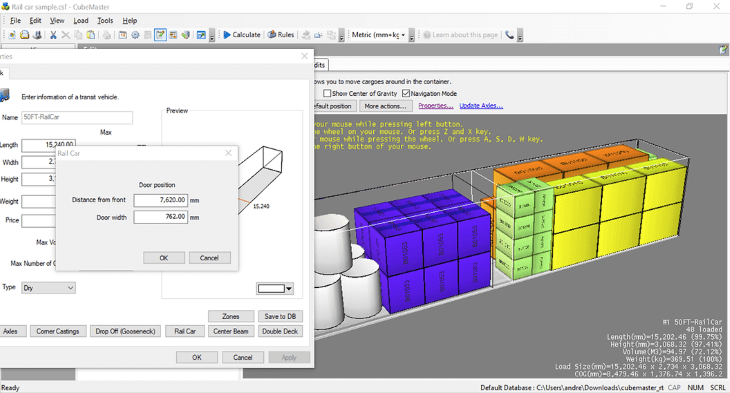Open the Help menu
This screenshot has height=393, width=730.
point(130,20)
